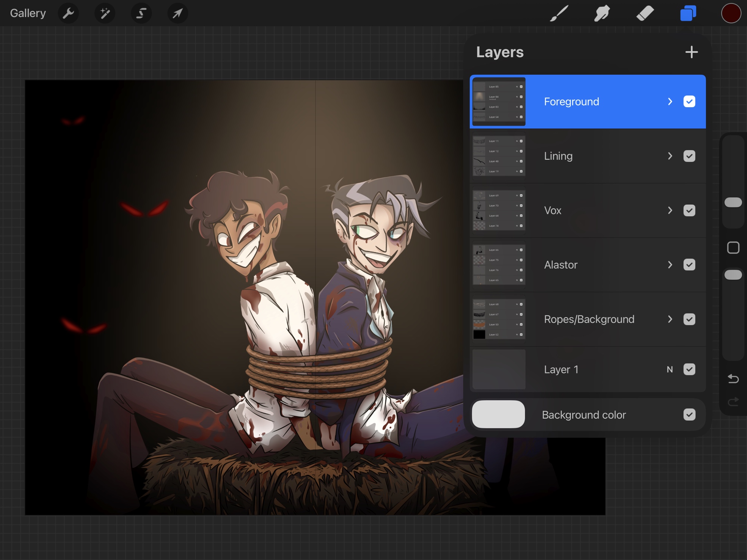Viewport: 747px width, 560px height.
Task: Expand the Alastor layer group
Action: [670, 265]
